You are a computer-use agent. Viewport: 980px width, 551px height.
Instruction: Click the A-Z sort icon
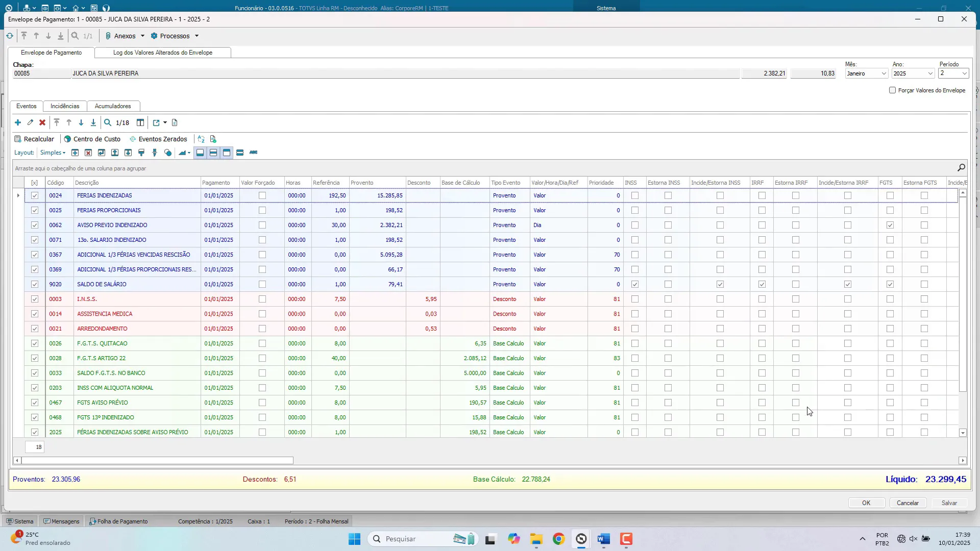coord(201,139)
